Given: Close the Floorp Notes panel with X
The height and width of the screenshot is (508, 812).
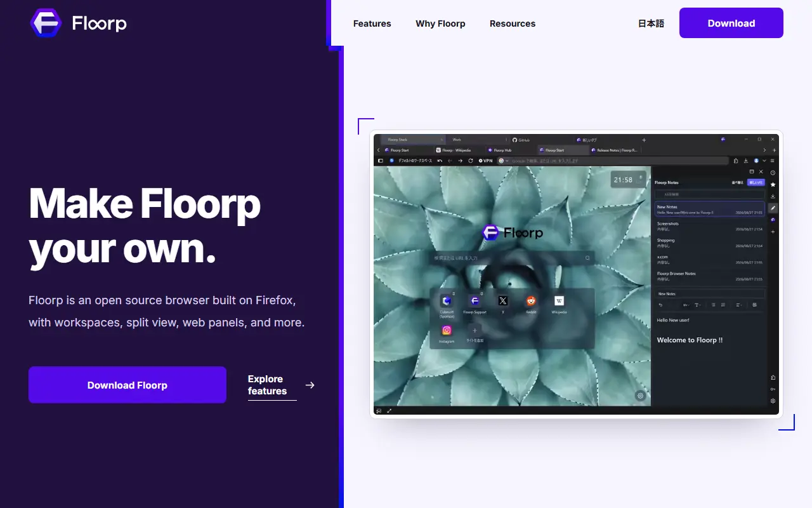Looking at the screenshot, I should pos(761,171).
